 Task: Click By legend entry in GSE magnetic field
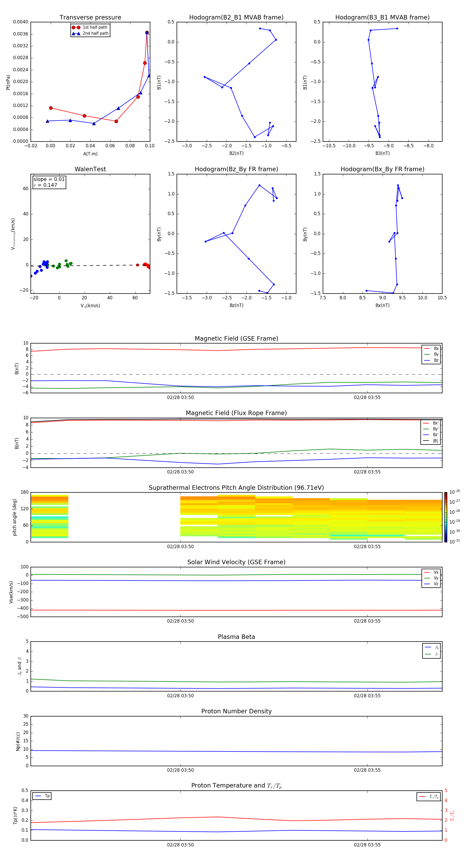[431, 354]
